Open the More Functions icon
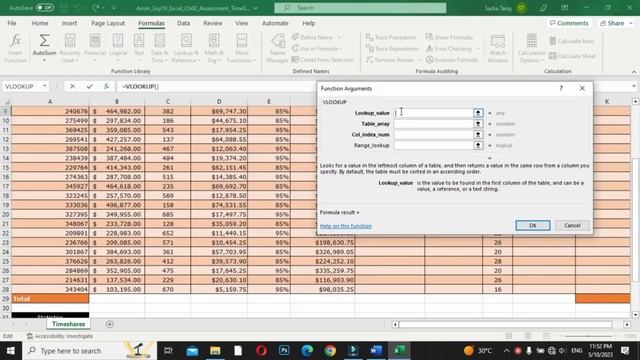This screenshot has width=640, height=360. coord(242,41)
